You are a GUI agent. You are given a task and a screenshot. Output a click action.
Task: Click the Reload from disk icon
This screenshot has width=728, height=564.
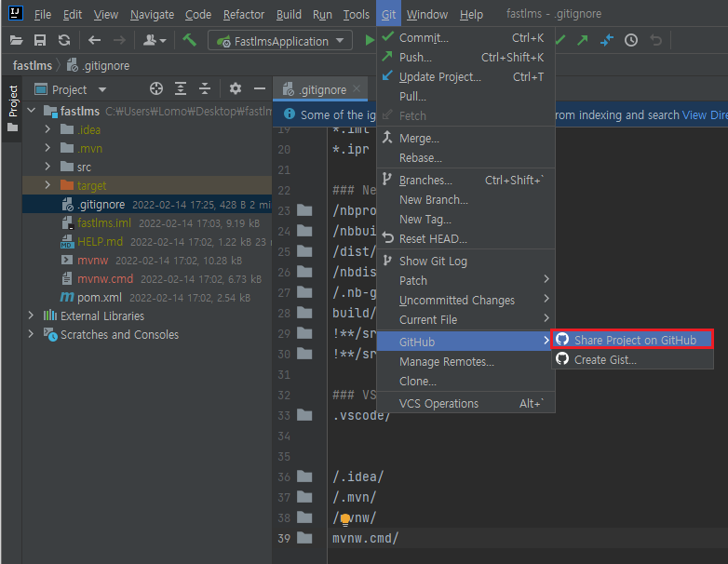tap(64, 40)
